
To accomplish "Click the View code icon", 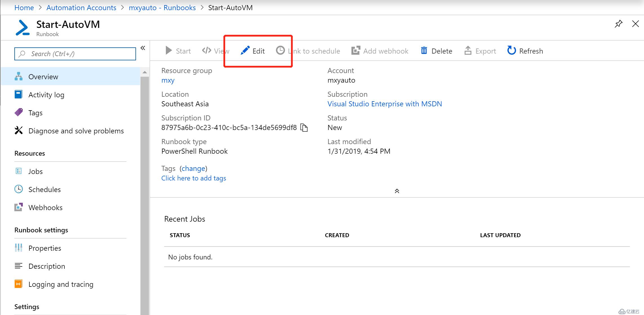I will point(207,50).
